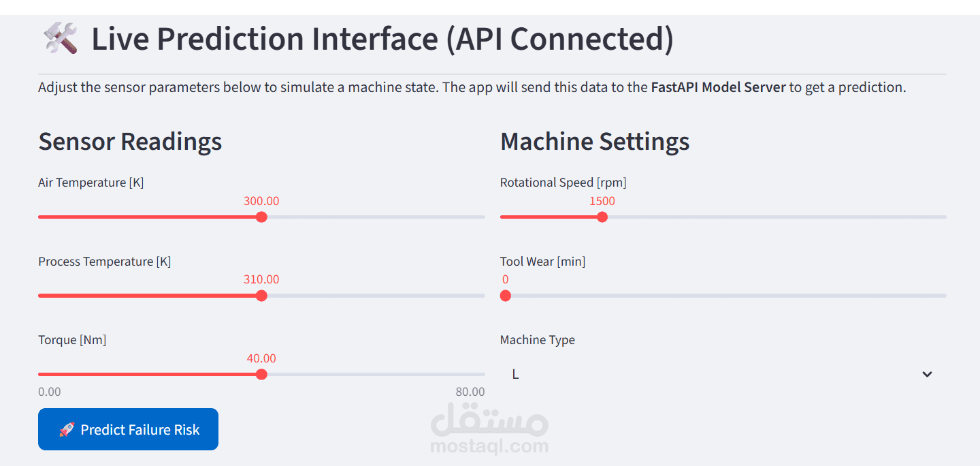The image size is (980, 466).
Task: Click the bold FastAPI Model Server text
Action: pyautogui.click(x=718, y=87)
